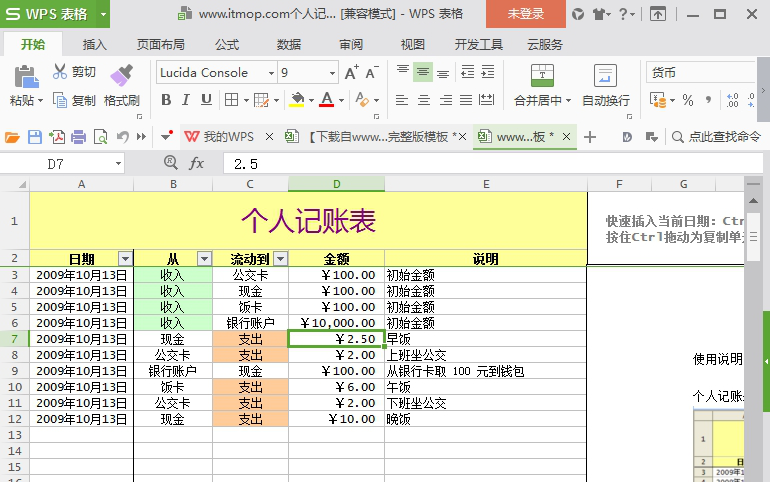Open the 云服务 ribbon tab
This screenshot has width=770, height=501.
pos(545,45)
